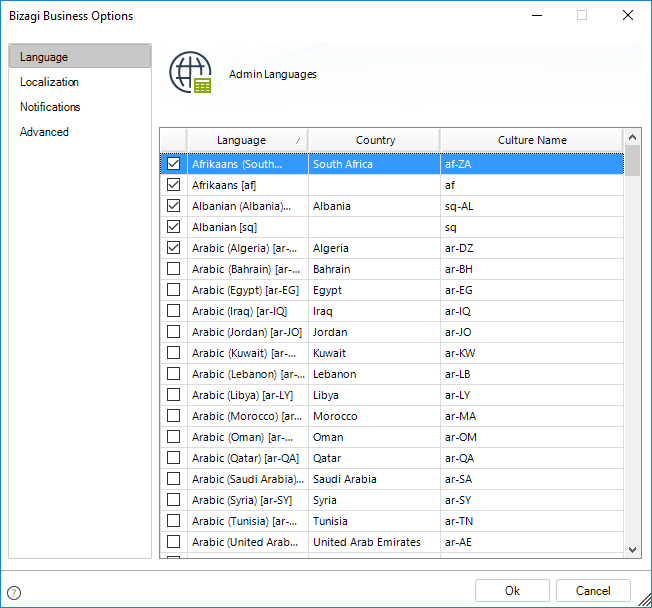Viewport: 652px width, 608px height.
Task: Select the 'Saudi Arabia' country cell
Action: pyautogui.click(x=374, y=479)
